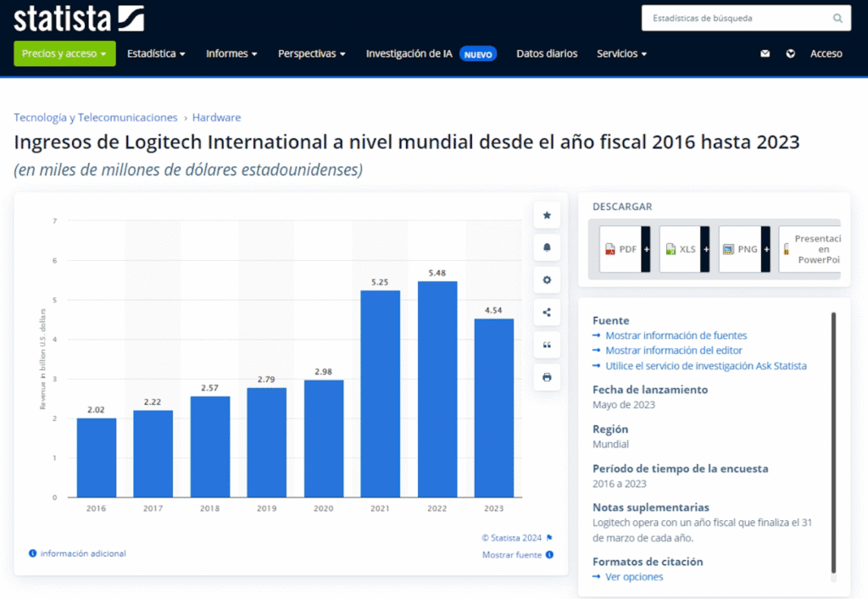Screen dimensions: 868x599
Task: Follow the Hardware breadcrumb link
Action: (x=216, y=117)
